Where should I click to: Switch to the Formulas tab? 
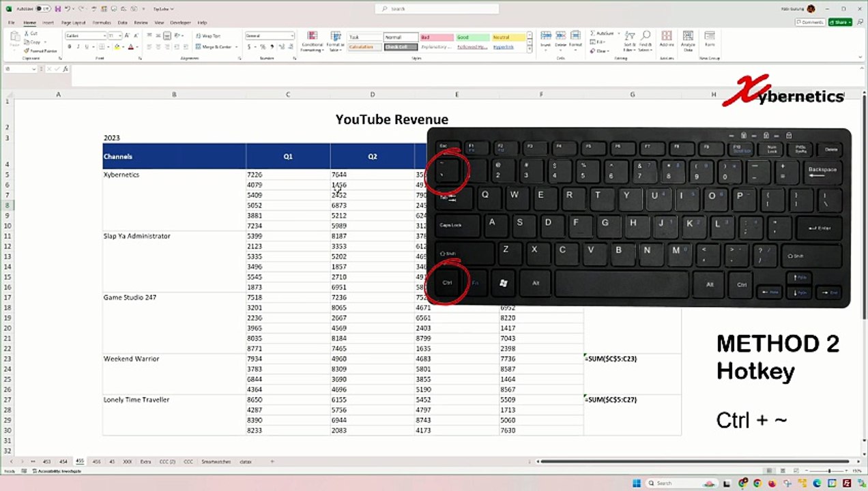102,23
